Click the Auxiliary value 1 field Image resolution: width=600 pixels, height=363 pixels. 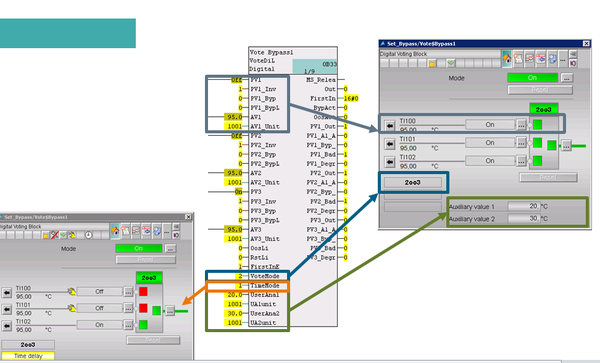524,206
